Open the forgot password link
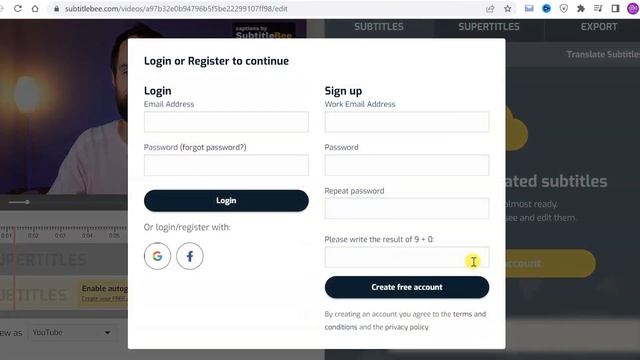Screen dimensions: 640x360 pos(213,147)
